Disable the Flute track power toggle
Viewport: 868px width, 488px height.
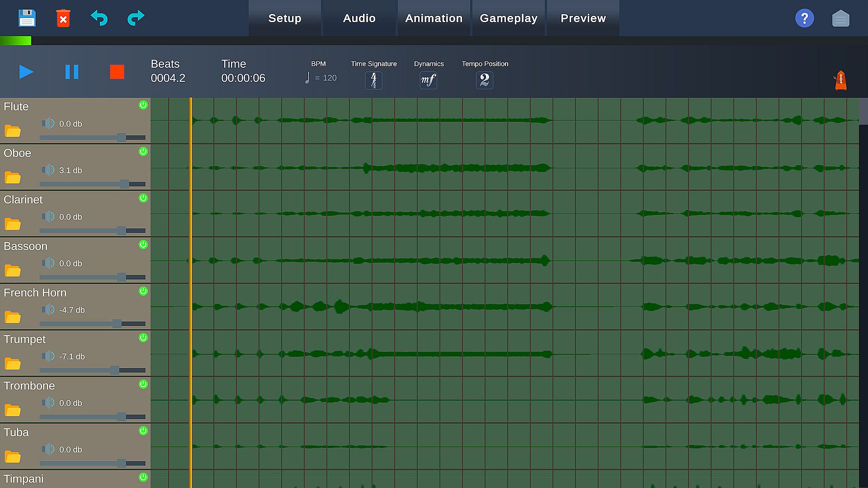pyautogui.click(x=143, y=105)
